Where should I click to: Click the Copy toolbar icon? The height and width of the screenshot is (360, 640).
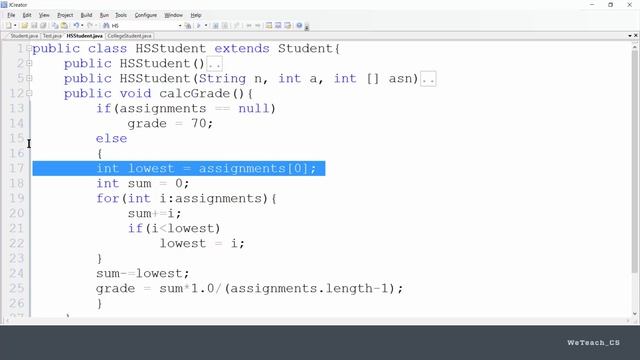point(55,26)
